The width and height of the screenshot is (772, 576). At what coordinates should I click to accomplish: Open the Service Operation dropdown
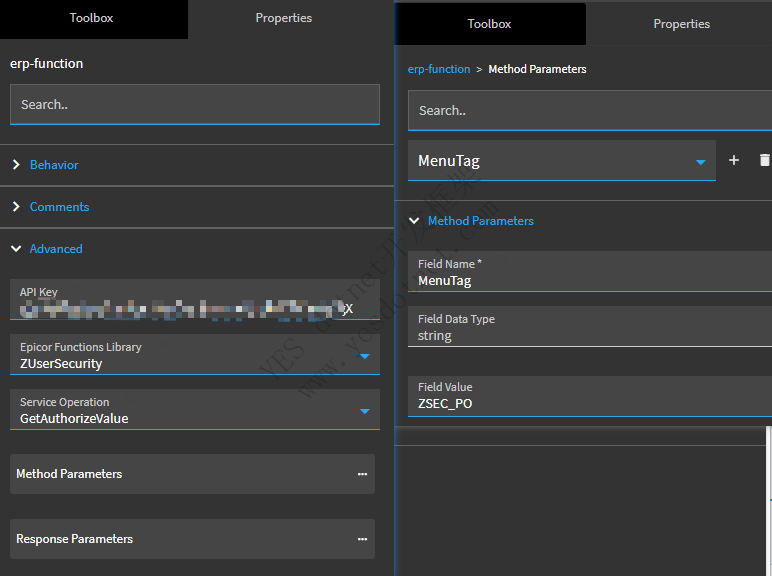tap(364, 410)
